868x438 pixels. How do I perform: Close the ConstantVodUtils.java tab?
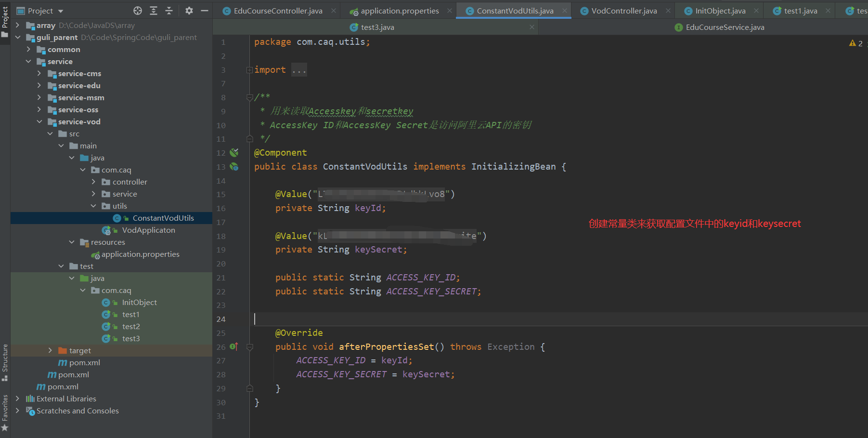[565, 11]
